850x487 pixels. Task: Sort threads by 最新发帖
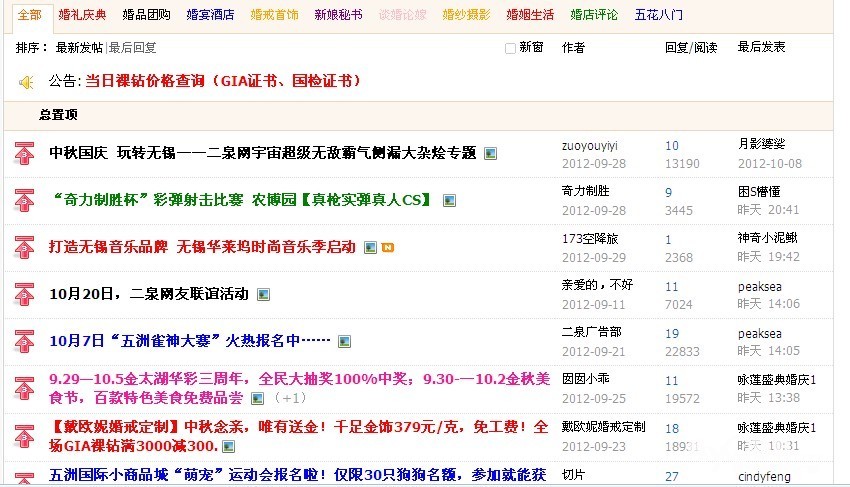pos(79,48)
